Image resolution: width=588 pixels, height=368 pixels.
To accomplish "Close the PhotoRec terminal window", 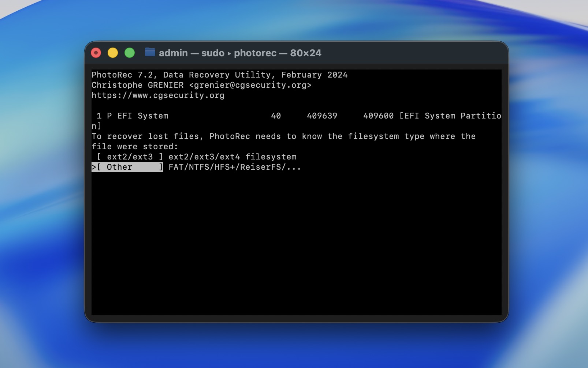I will (96, 53).
